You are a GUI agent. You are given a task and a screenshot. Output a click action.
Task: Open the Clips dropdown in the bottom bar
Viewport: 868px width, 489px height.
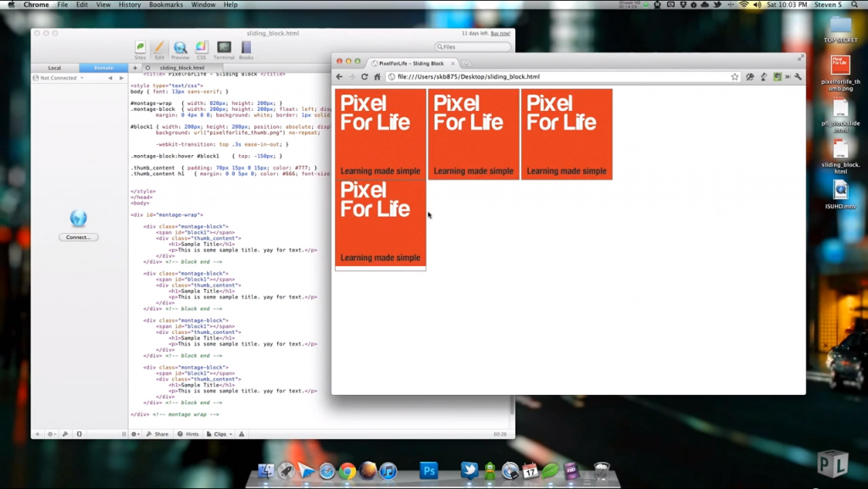pyautogui.click(x=220, y=434)
